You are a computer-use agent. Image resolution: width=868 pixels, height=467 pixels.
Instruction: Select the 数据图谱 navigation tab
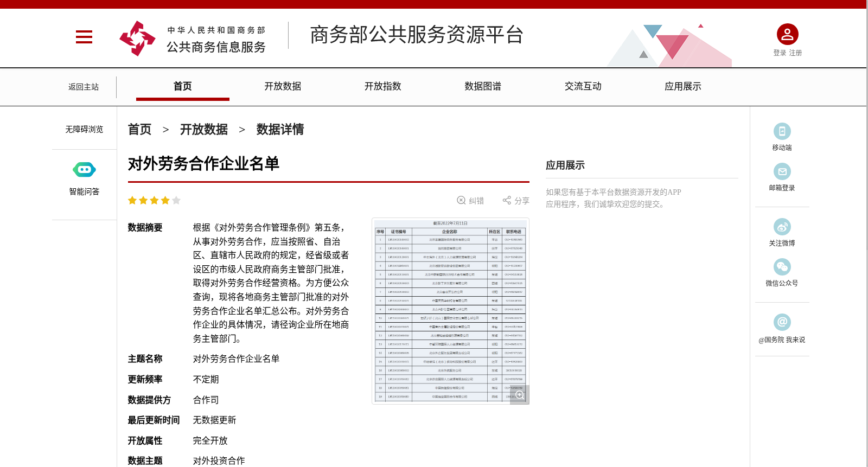(x=483, y=86)
